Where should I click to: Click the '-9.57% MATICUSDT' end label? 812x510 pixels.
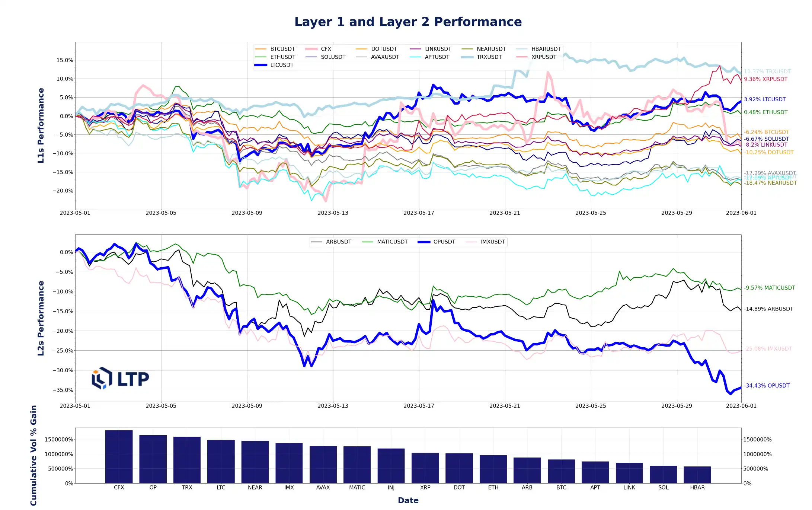pyautogui.click(x=769, y=288)
